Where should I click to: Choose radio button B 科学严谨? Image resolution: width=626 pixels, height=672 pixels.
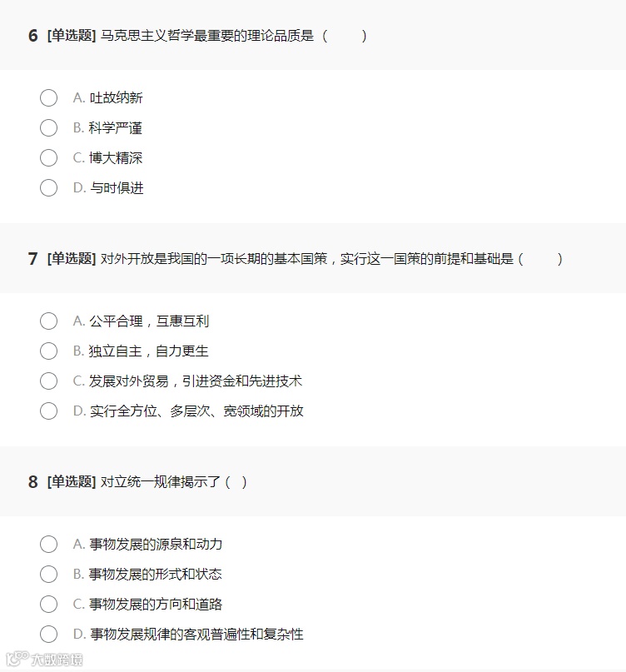point(48,128)
